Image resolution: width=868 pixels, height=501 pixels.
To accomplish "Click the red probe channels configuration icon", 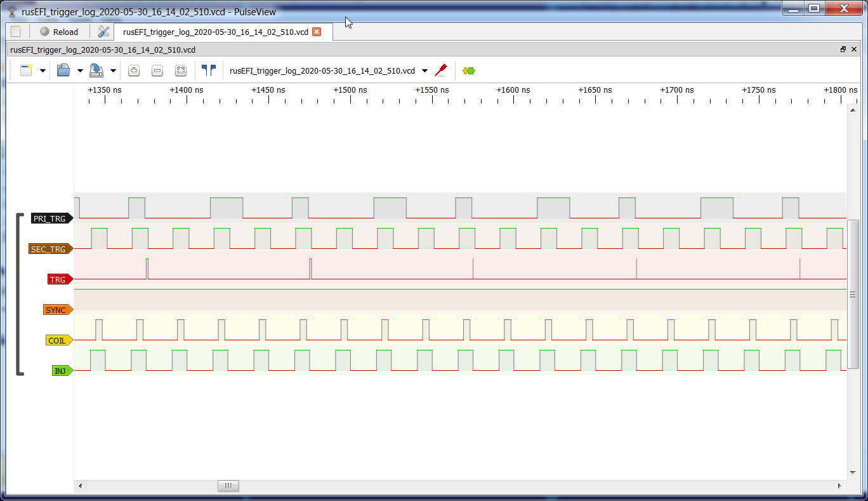I will pos(441,70).
